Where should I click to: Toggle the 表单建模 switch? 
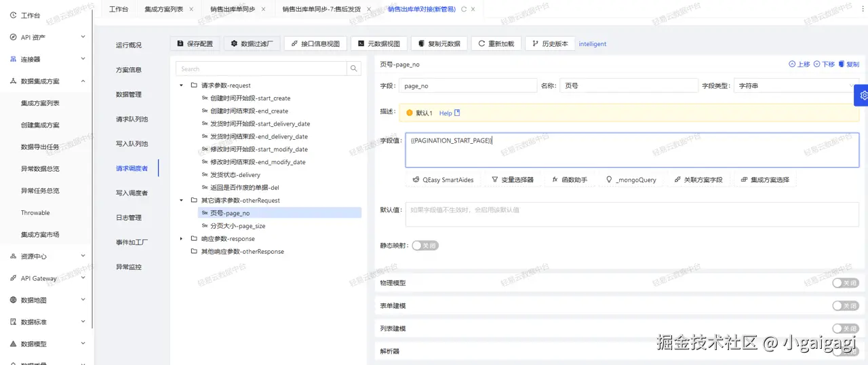846,306
